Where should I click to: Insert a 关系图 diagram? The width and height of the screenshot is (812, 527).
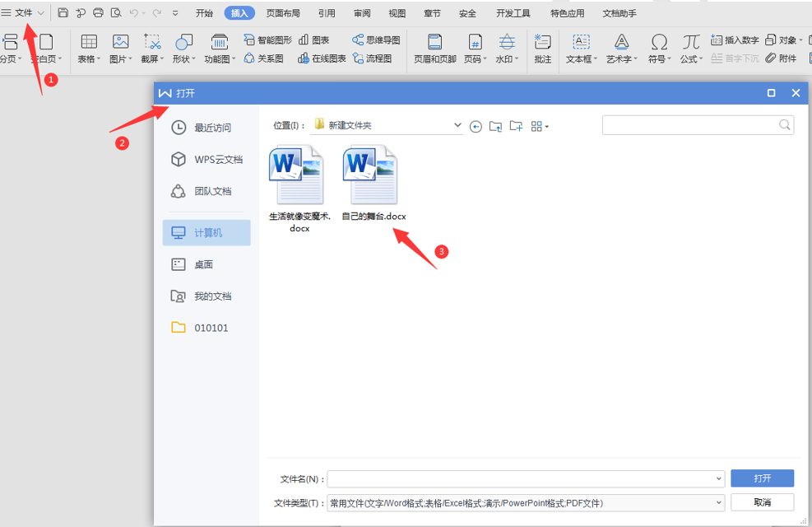tap(263, 58)
